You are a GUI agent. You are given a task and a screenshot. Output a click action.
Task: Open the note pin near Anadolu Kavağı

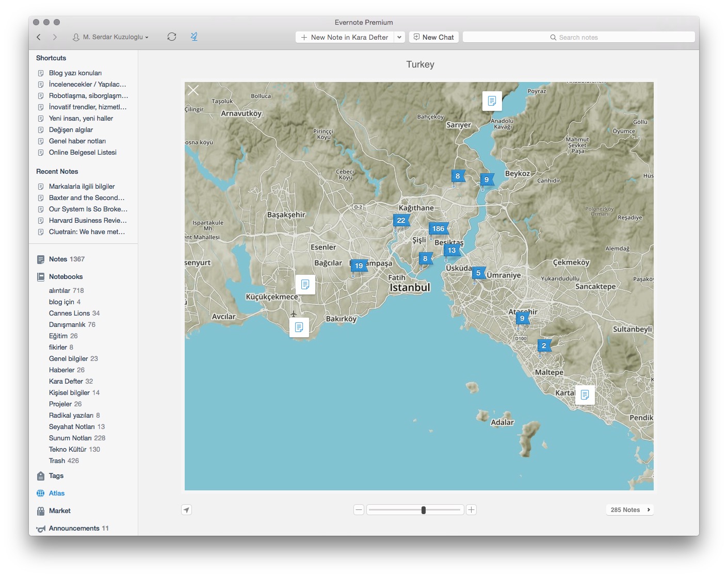(x=492, y=101)
